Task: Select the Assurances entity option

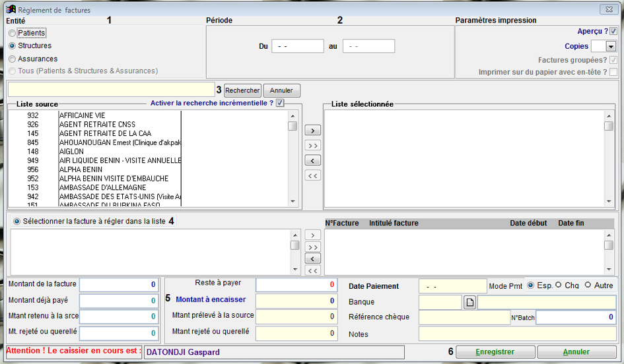Action: tap(13, 59)
